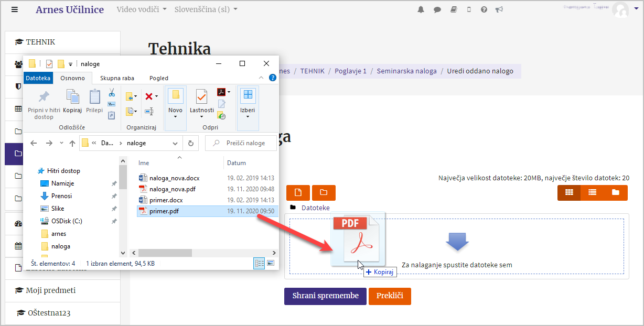Click the horizontal scrollbar in the file list
The width and height of the screenshot is (644, 326).
(x=165, y=253)
